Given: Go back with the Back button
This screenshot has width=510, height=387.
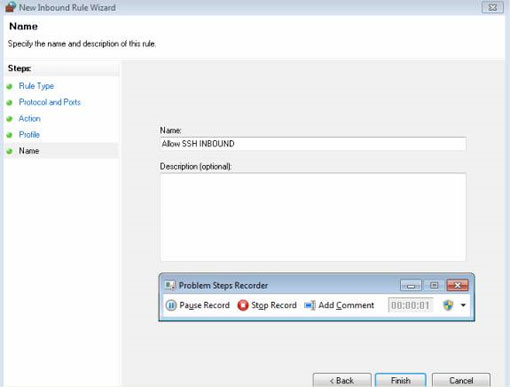Looking at the screenshot, I should click(342, 380).
